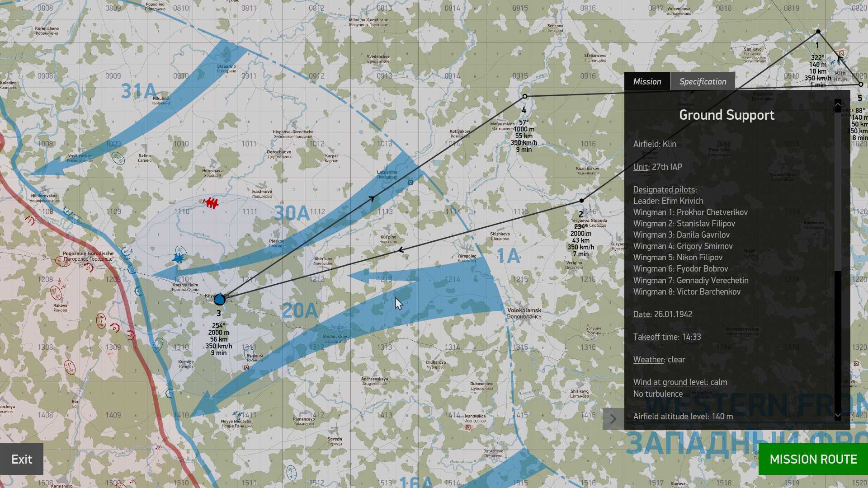Click blue friendly aircraft icon near Krasniy Holm
Image resolution: width=868 pixels, height=488 pixels.
(179, 258)
